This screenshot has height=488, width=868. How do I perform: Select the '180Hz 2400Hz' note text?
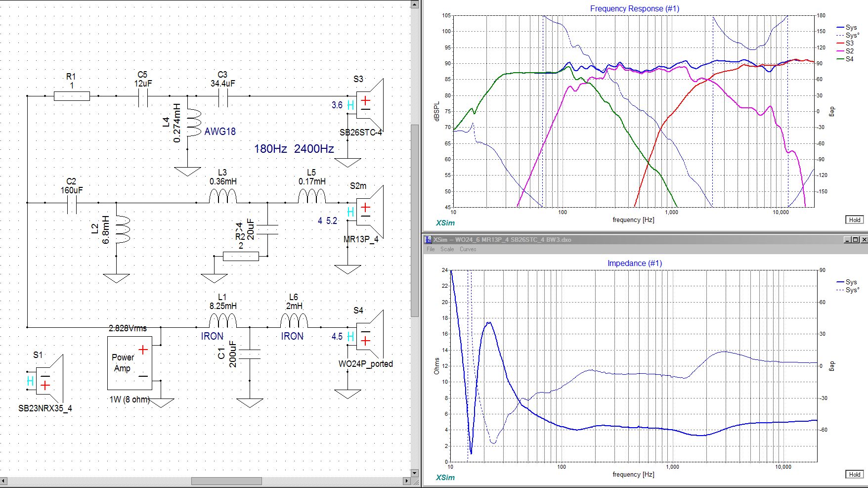click(294, 149)
